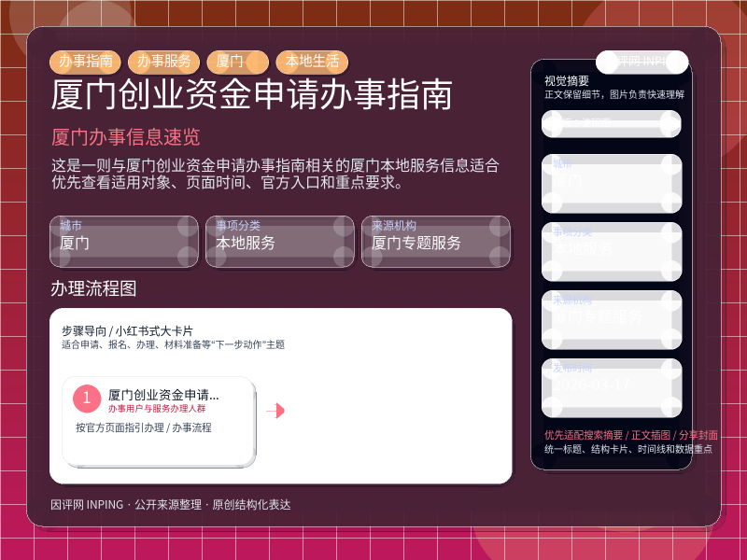Image resolution: width=747 pixels, height=560 pixels.
Task: Open the 办事服务 tag
Action: pyautogui.click(x=164, y=62)
